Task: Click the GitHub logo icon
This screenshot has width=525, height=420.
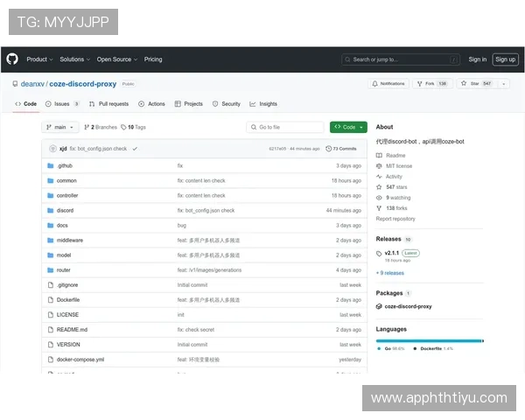Action: [x=12, y=59]
